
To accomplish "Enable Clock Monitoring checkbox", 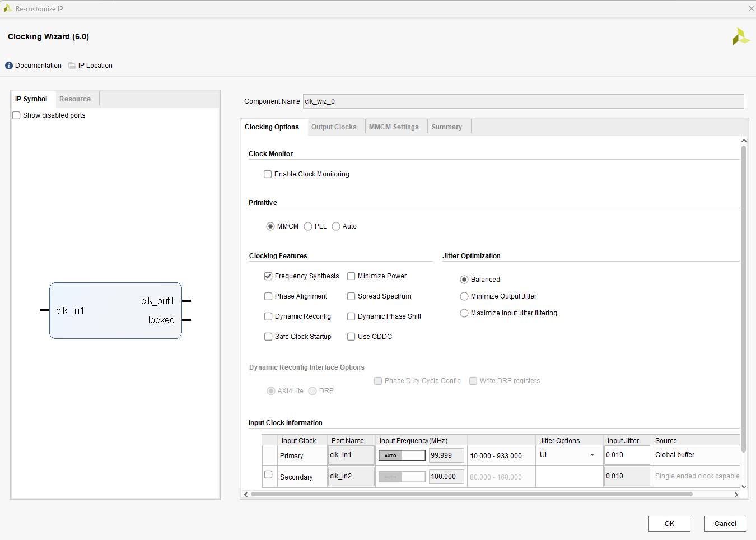I will click(x=268, y=174).
